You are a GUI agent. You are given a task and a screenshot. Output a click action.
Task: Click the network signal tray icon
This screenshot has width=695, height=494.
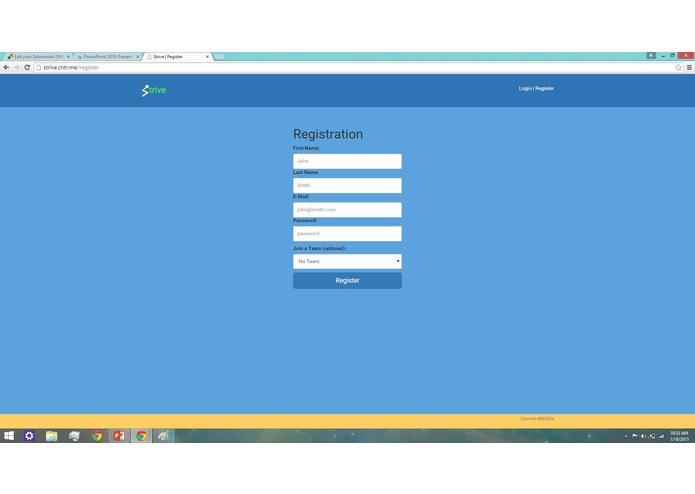(661, 436)
